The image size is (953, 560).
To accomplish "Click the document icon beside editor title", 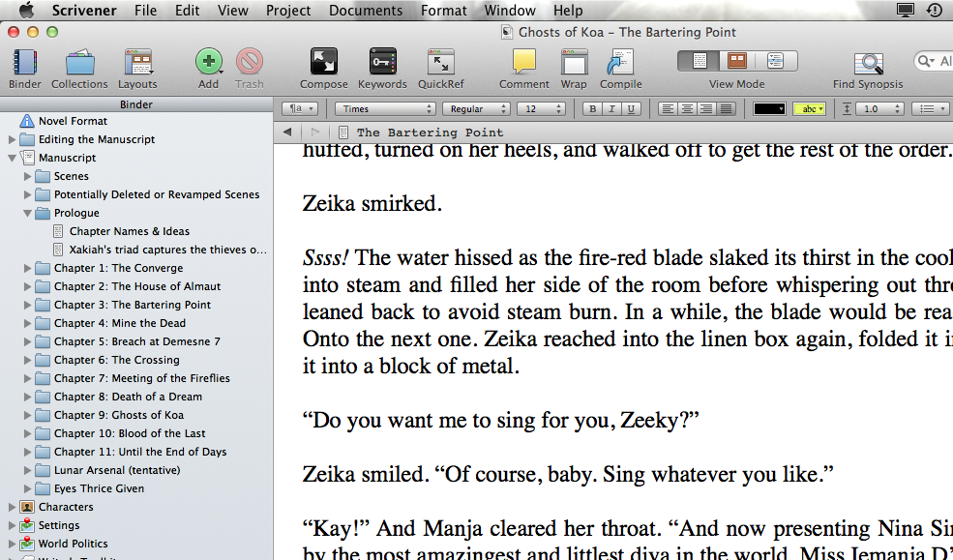I will (x=343, y=133).
